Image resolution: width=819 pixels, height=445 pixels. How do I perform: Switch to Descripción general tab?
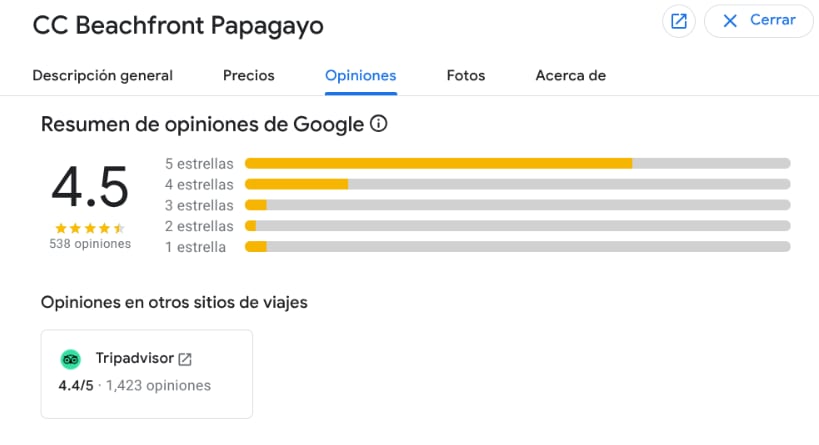pos(102,75)
